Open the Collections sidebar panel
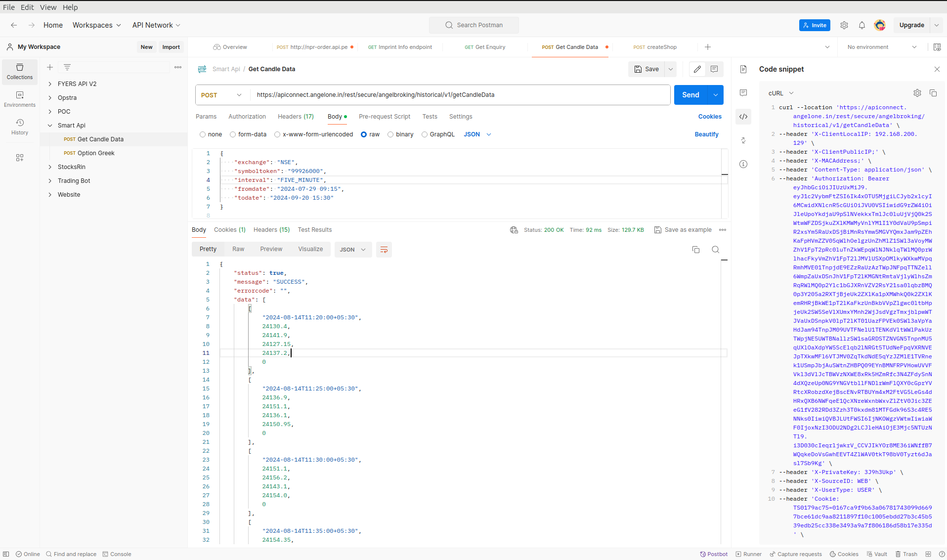947x560 pixels. 20,72
